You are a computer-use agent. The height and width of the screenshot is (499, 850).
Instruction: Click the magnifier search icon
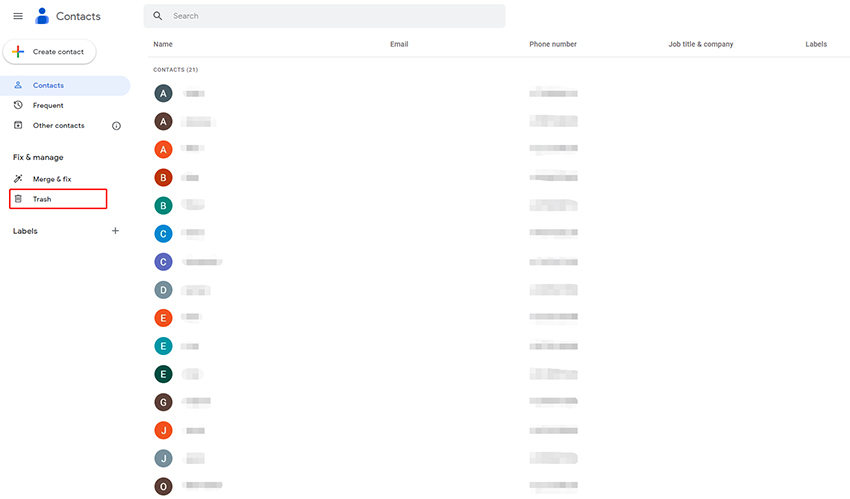click(158, 16)
